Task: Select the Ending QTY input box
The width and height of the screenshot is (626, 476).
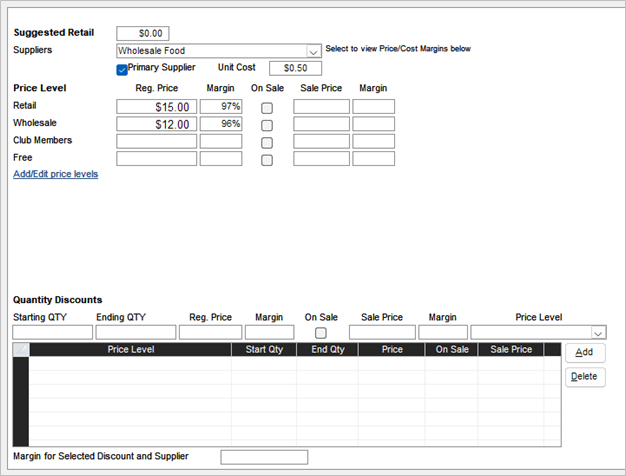Action: (x=136, y=332)
